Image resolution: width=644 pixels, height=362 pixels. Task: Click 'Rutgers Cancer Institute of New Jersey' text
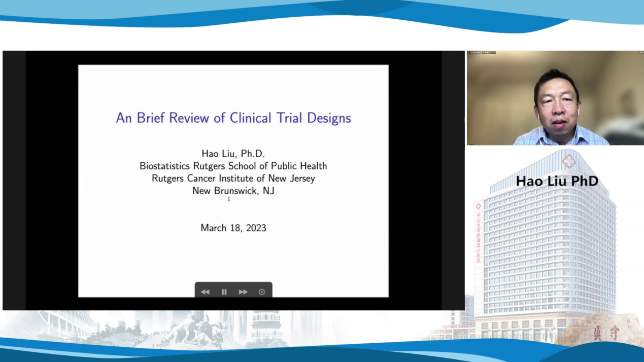tap(233, 178)
